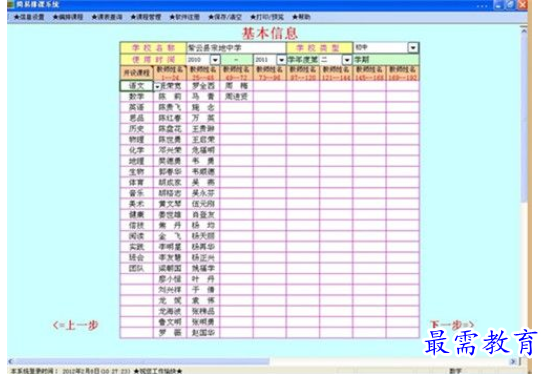Select the 历史 course cell
This screenshot has height=374, width=546.
tap(136, 129)
